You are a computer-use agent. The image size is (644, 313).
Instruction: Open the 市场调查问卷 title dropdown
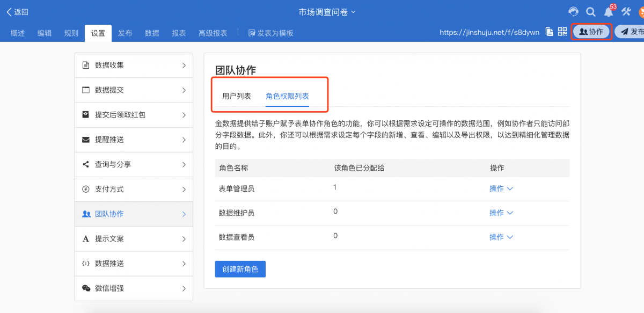coord(327,12)
